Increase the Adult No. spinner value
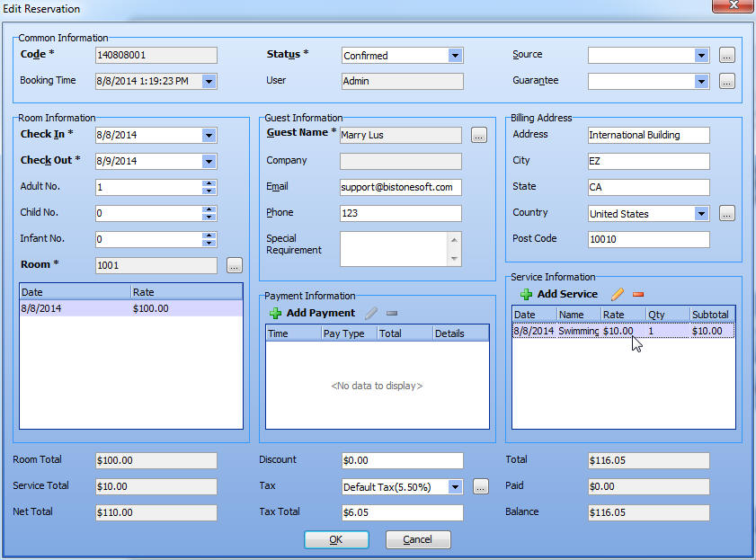The image size is (756, 560). point(209,183)
